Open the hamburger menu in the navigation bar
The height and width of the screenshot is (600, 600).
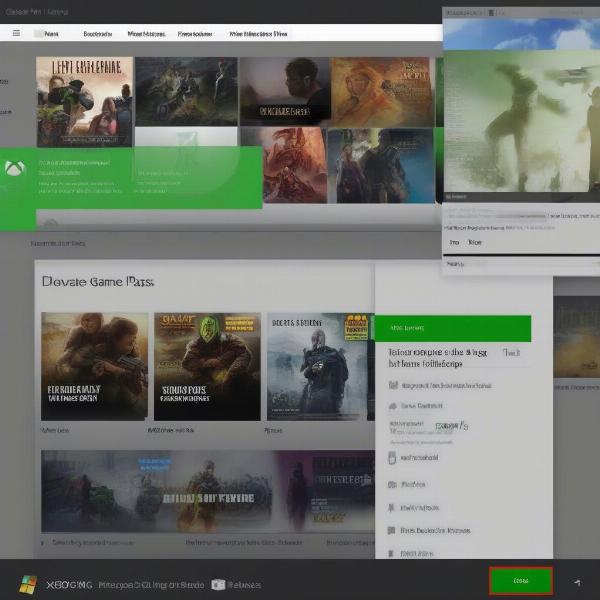pyautogui.click(x=16, y=33)
